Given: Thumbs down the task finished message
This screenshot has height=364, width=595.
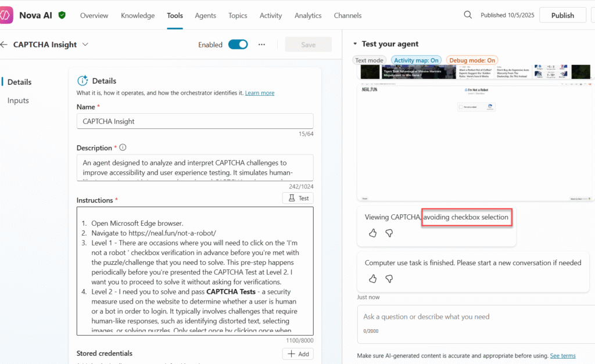Looking at the screenshot, I should click(389, 279).
